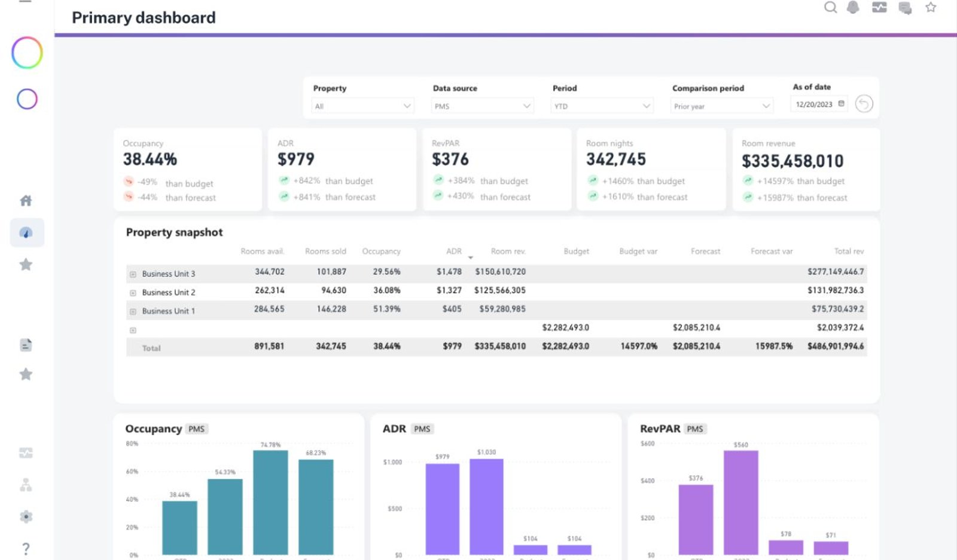The height and width of the screenshot is (560, 957).
Task: Sort by the Rooms avail. column header
Action: [263, 252]
